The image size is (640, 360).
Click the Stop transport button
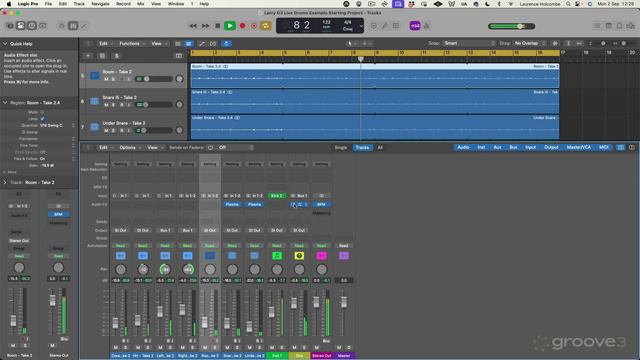tap(218, 26)
